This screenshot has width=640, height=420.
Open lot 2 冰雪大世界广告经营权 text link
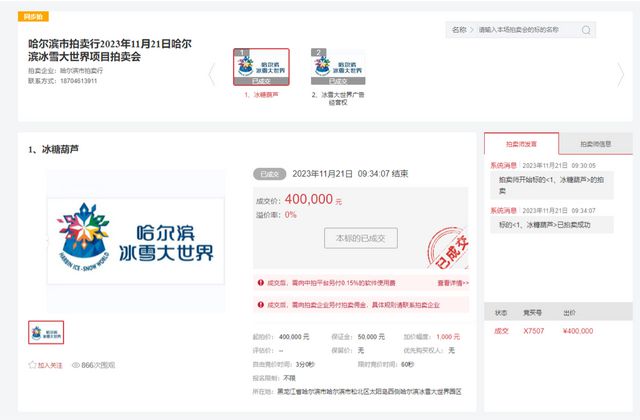[338, 98]
